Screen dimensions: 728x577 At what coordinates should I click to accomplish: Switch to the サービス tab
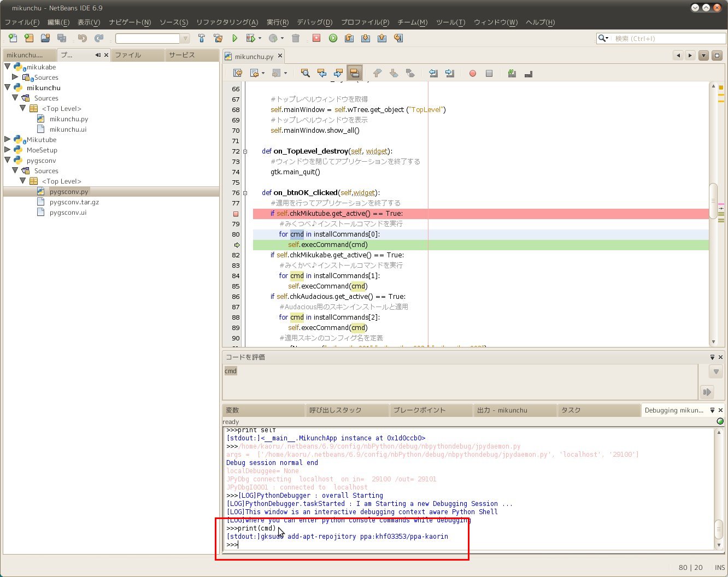click(x=192, y=55)
